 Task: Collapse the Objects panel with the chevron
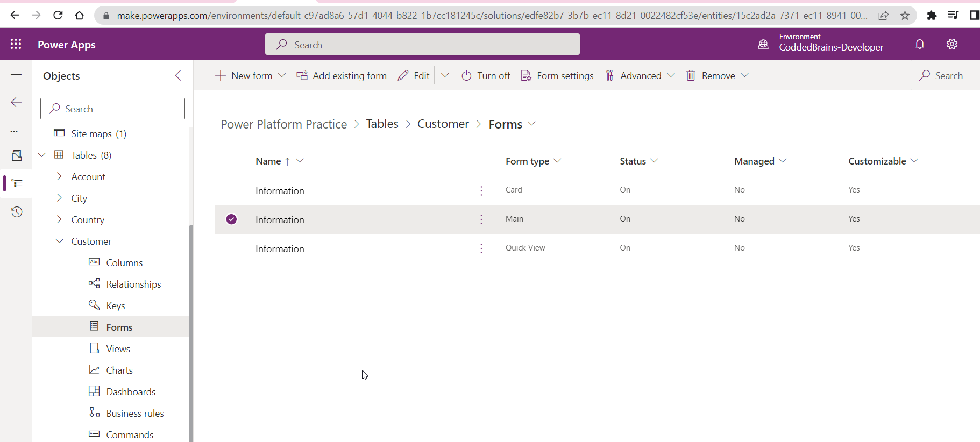(x=178, y=75)
